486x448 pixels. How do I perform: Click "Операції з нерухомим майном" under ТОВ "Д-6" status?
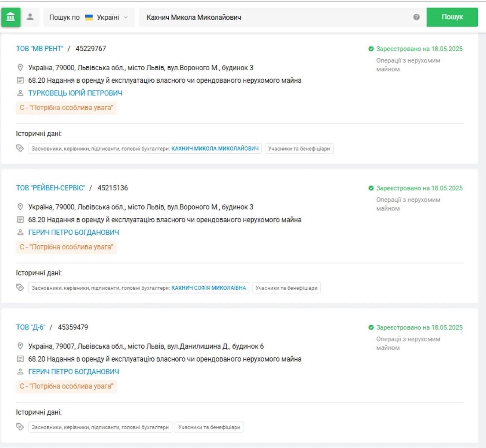coord(408,343)
